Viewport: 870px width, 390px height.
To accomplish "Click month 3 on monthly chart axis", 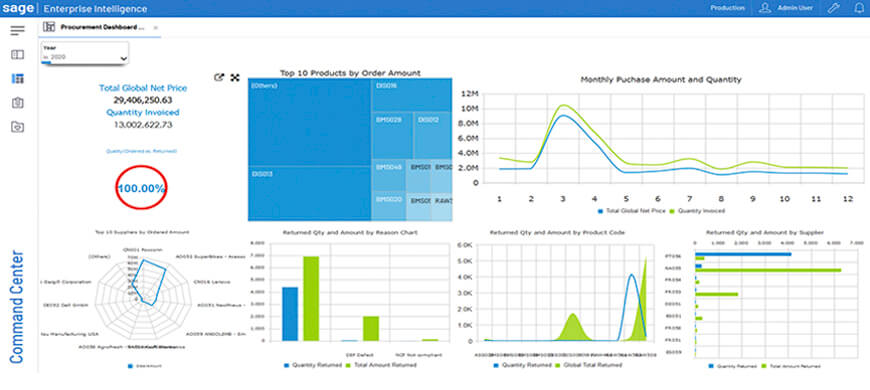I will tap(562, 198).
